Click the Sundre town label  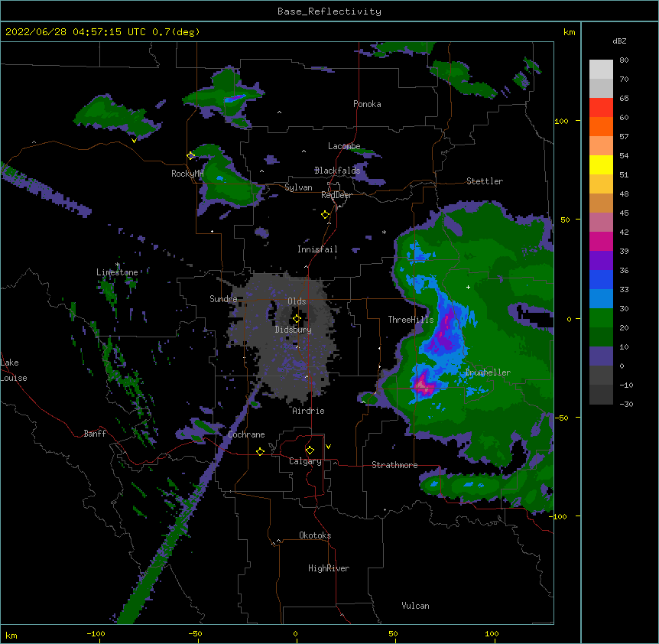click(x=223, y=299)
